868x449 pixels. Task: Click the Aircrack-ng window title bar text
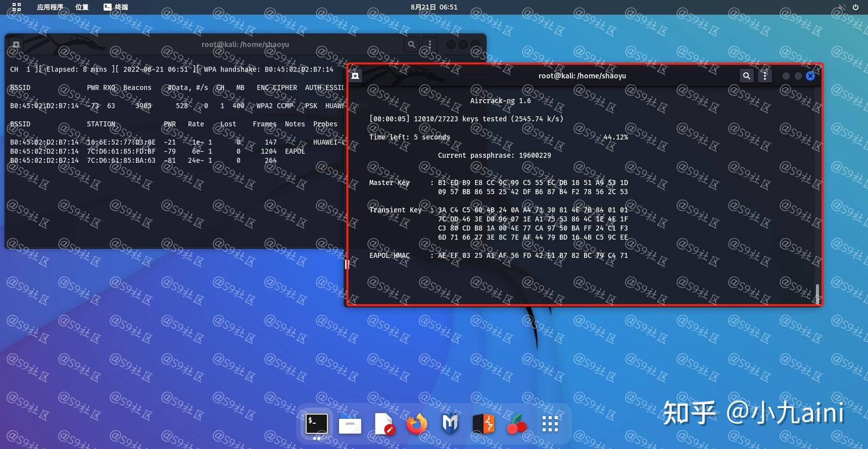point(582,76)
